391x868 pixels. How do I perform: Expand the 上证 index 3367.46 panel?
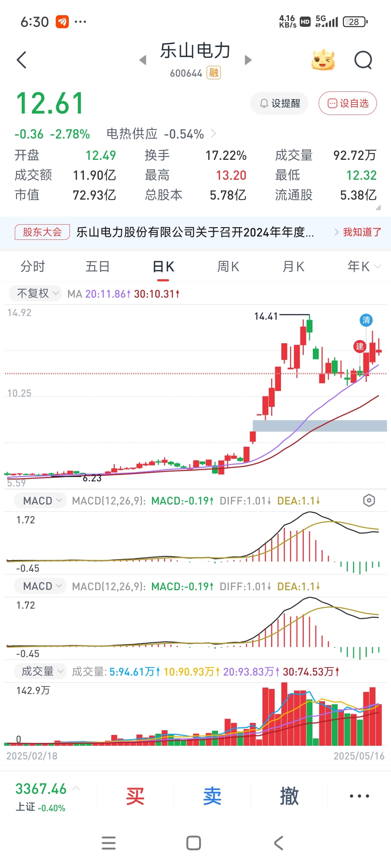coord(48,796)
